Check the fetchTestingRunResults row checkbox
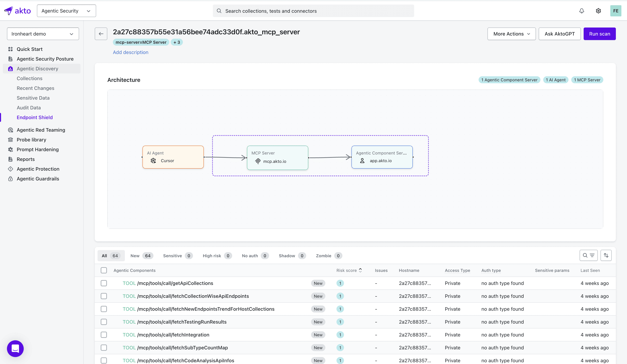Image resolution: width=627 pixels, height=364 pixels. tap(104, 322)
